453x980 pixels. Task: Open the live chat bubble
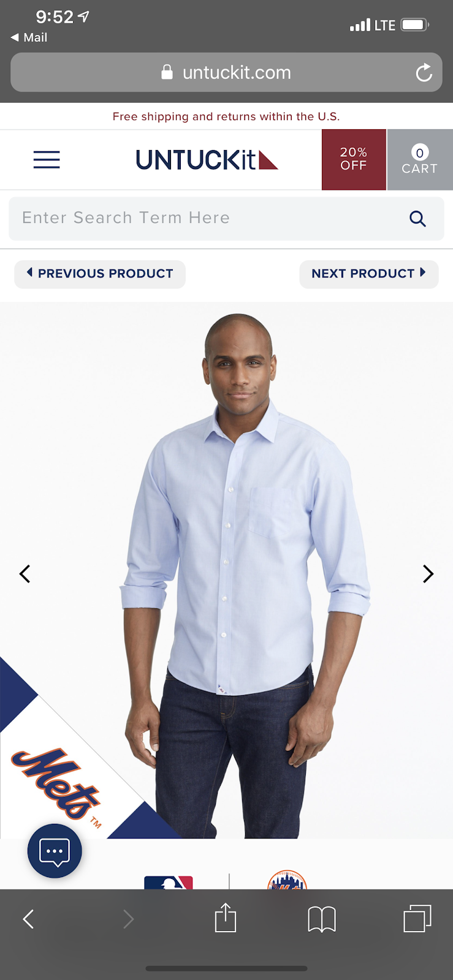(x=55, y=851)
